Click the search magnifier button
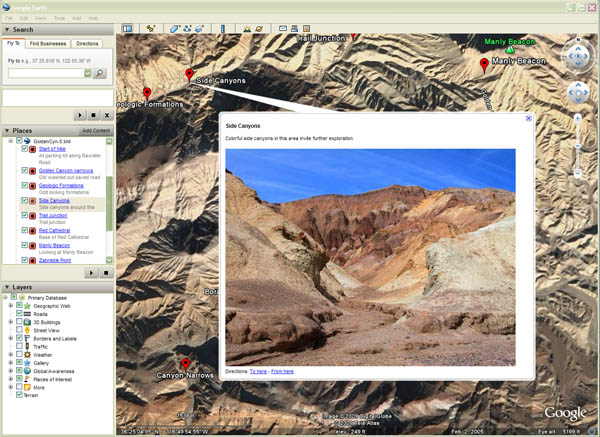 tap(100, 73)
